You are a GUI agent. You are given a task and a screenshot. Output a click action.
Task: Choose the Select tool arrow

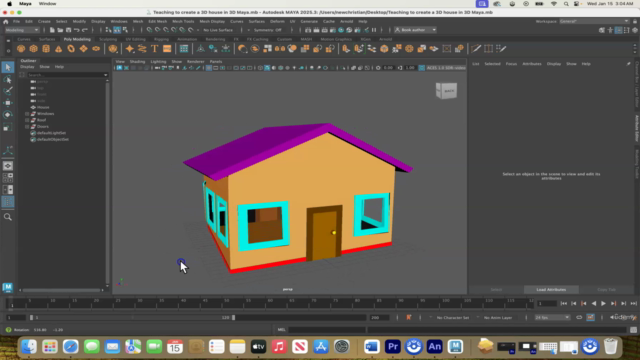point(8,67)
